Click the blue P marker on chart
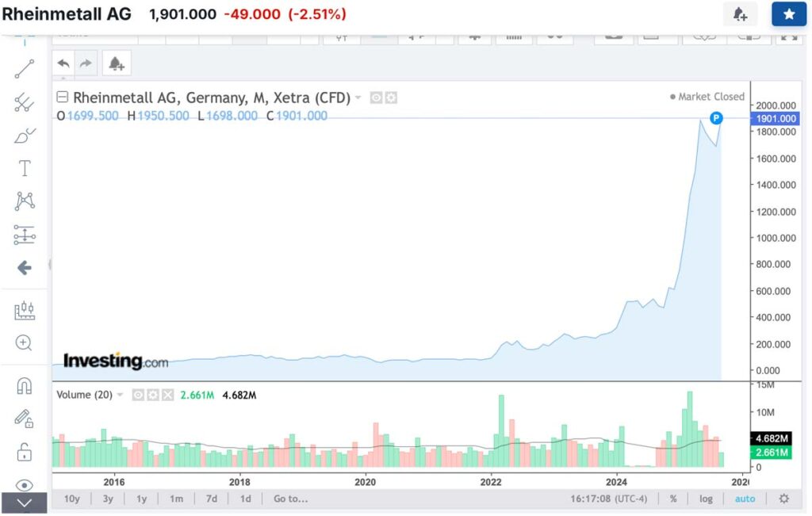The image size is (812, 516). [716, 118]
